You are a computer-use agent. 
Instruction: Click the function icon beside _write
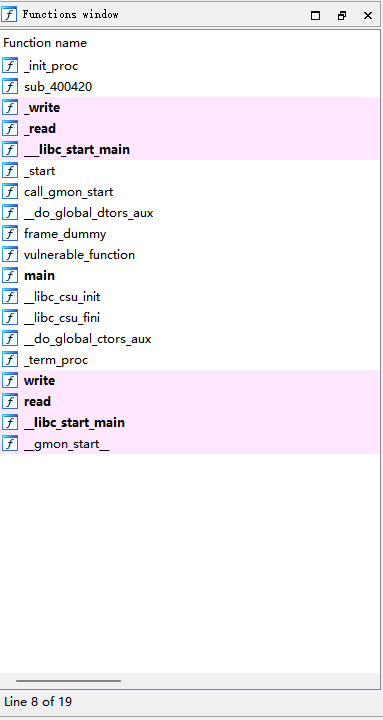(x=10, y=108)
